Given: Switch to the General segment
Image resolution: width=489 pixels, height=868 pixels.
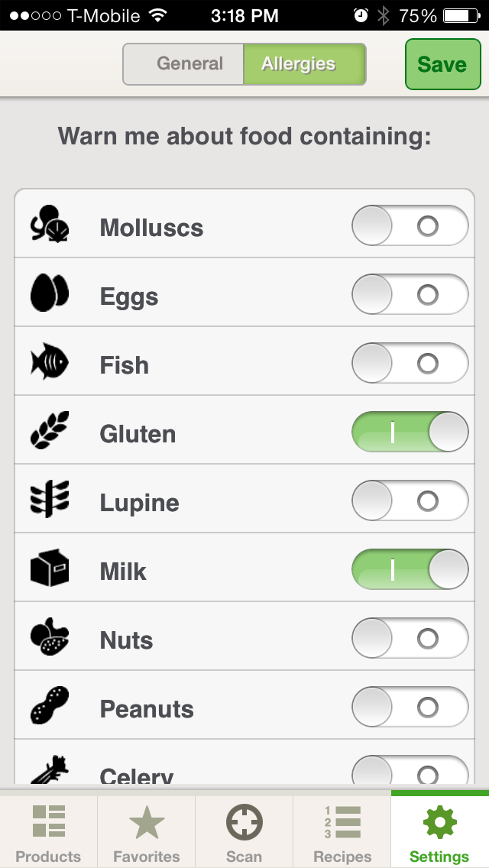Looking at the screenshot, I should [x=184, y=64].
